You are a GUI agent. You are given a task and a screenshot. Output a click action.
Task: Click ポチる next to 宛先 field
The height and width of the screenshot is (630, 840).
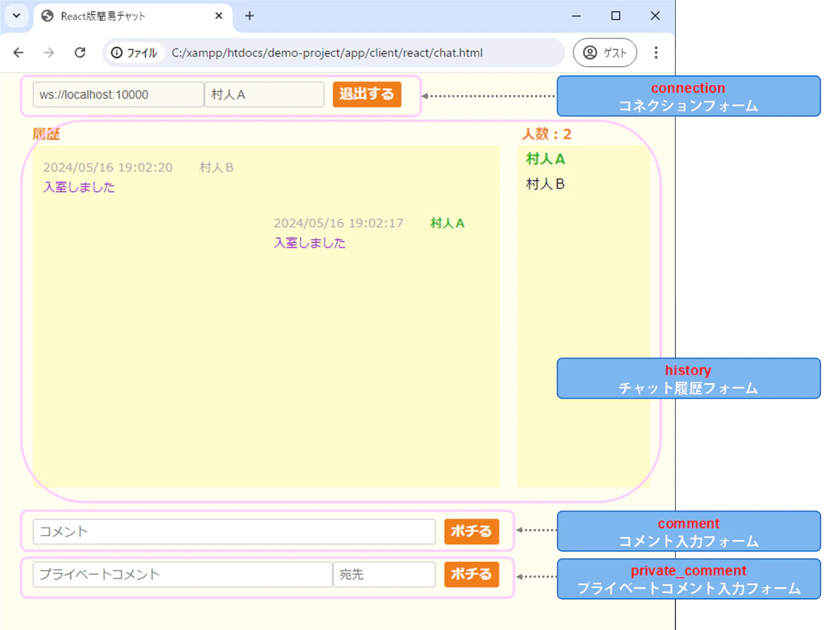(471, 574)
